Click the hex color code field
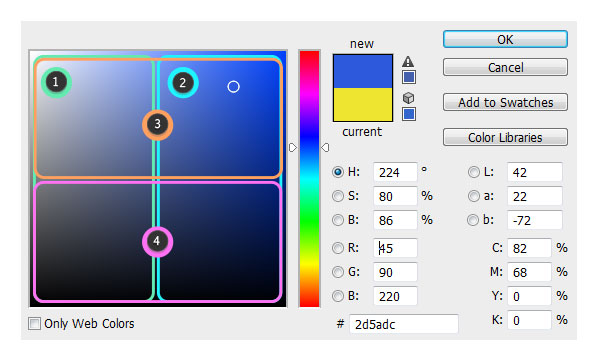This screenshot has height=362, width=600. tap(404, 324)
